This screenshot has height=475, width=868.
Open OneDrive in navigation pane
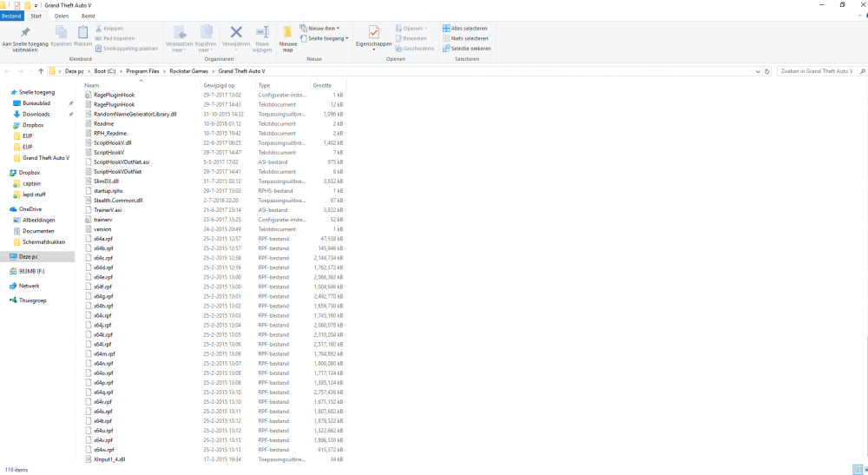30,209
